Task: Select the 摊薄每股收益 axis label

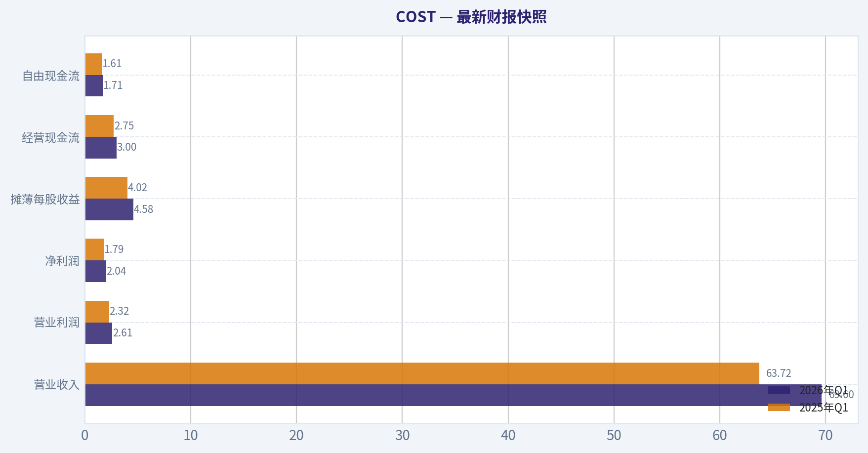Action: click(x=45, y=199)
